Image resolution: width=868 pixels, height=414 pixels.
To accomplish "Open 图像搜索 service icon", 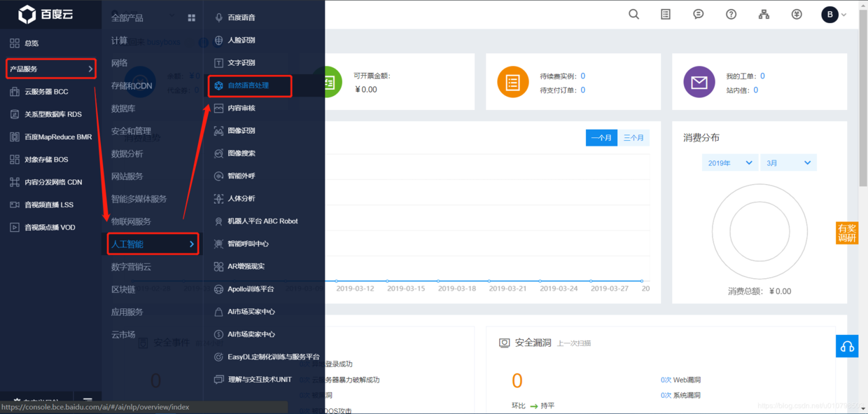I will pyautogui.click(x=219, y=153).
